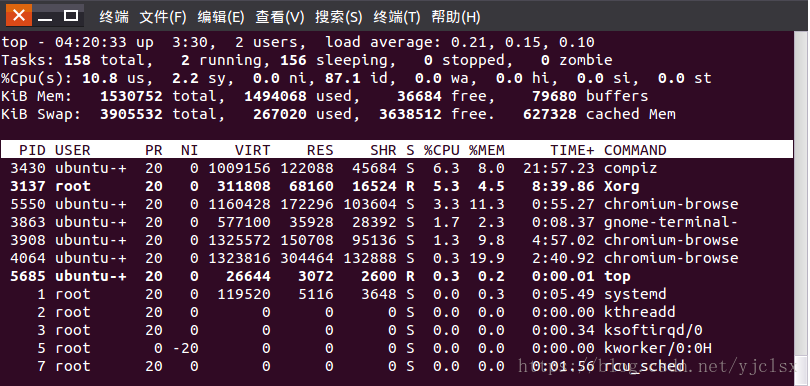This screenshot has width=810, height=386.
Task: Click the 3638512 free swap value
Action: (x=410, y=114)
